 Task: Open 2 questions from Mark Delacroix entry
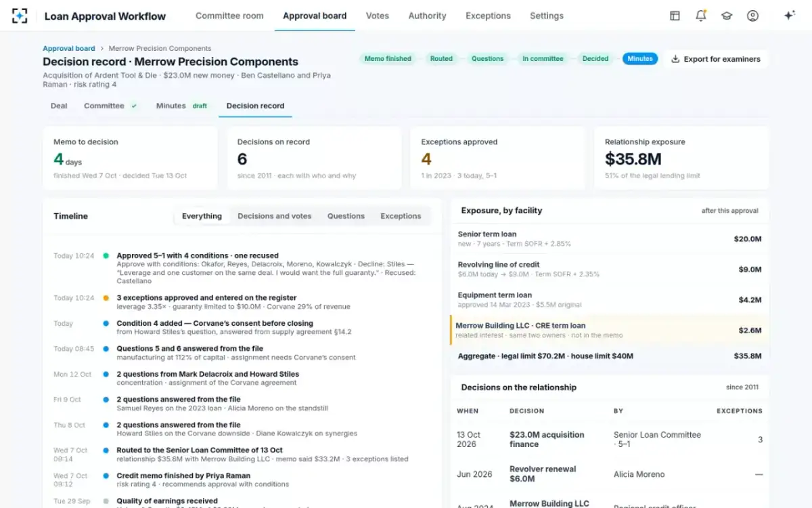pos(244,378)
